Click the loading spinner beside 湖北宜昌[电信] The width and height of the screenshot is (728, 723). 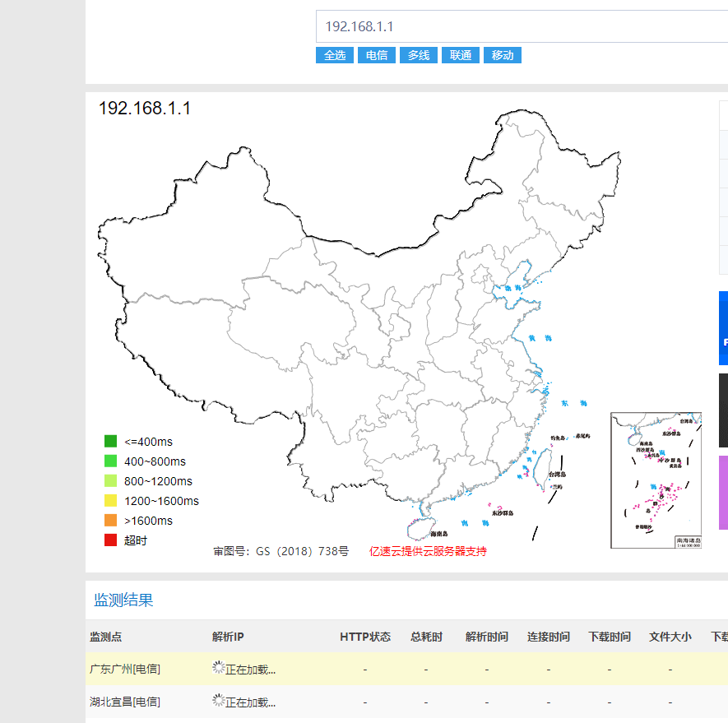click(x=218, y=701)
